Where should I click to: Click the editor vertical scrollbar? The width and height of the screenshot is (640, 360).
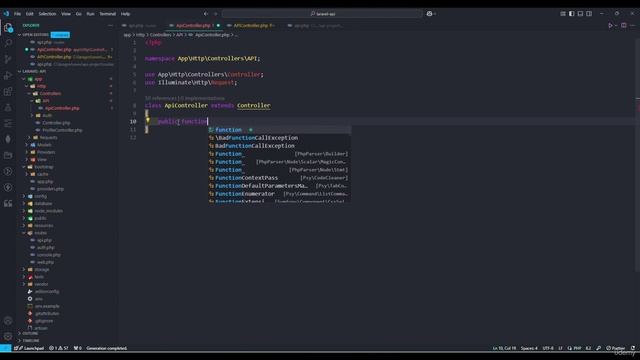pyautogui.click(x=638, y=155)
